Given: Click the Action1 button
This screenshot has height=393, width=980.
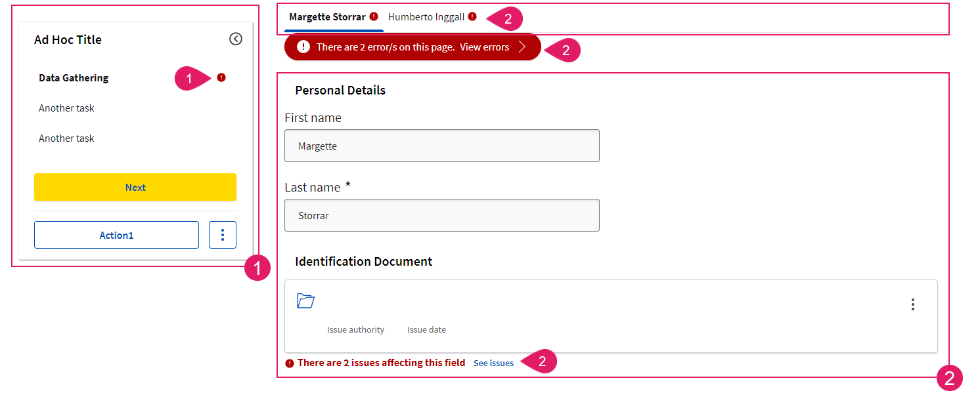Looking at the screenshot, I should [116, 235].
